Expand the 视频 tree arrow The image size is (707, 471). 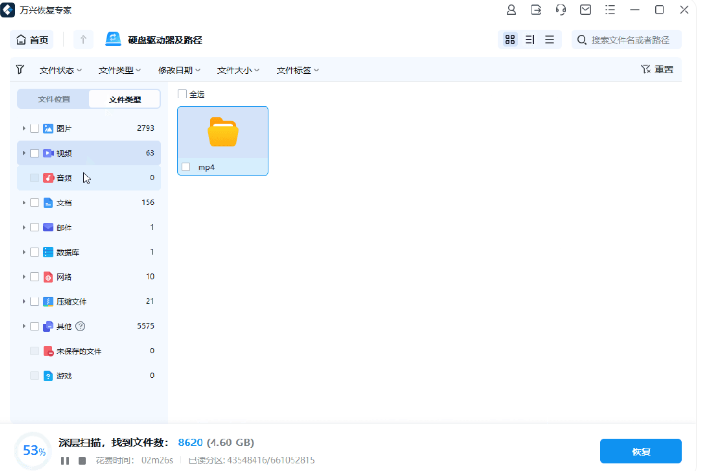(23, 153)
